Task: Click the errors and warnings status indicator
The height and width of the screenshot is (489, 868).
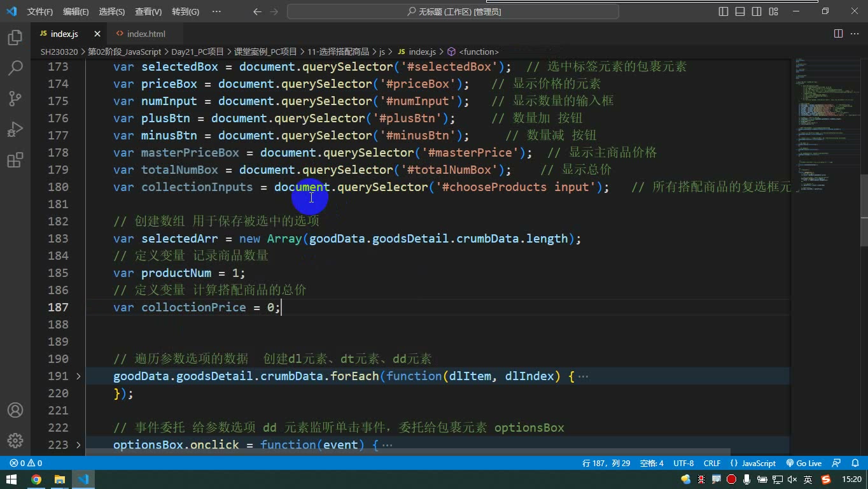Action: click(x=26, y=464)
